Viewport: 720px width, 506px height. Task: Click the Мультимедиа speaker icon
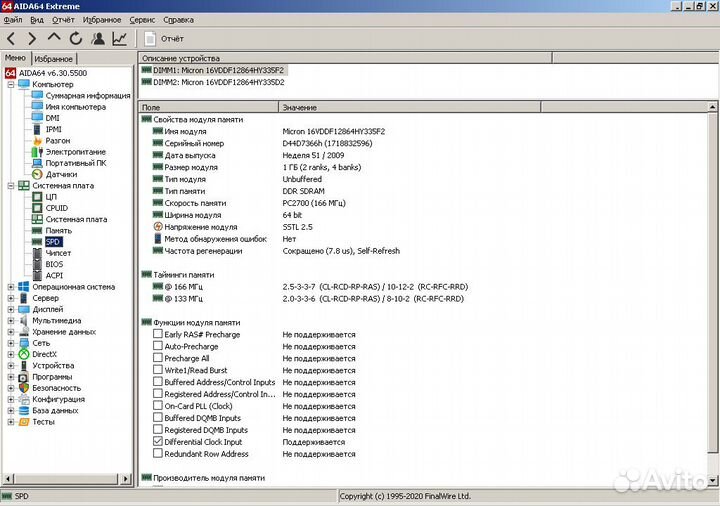24,320
